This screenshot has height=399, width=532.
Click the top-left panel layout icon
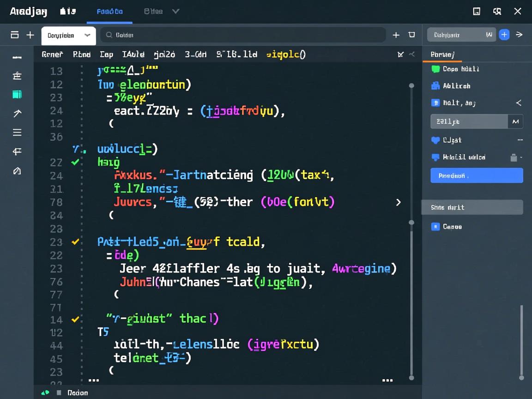[x=15, y=35]
